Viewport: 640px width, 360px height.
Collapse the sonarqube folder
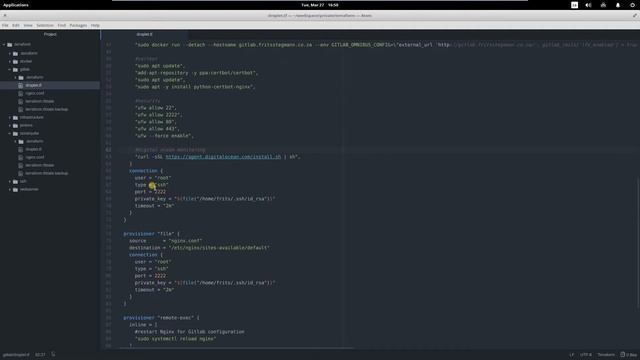pyautogui.click(x=10, y=133)
